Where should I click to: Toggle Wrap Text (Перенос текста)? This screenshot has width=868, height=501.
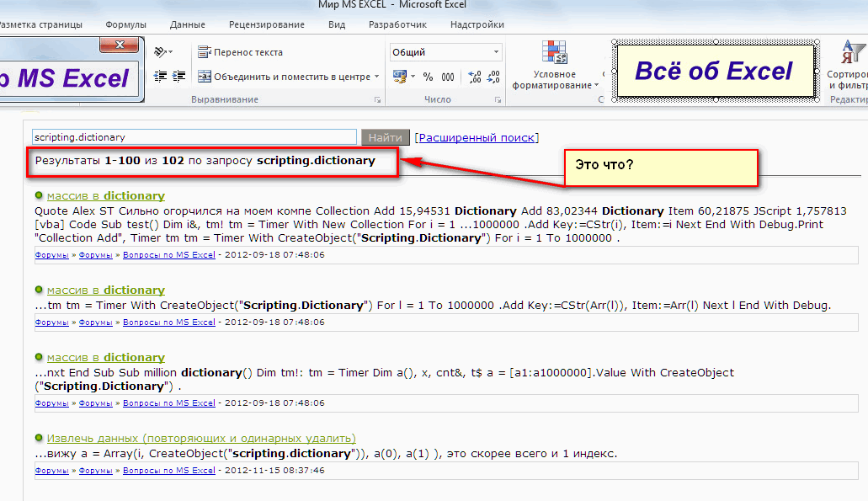point(241,52)
